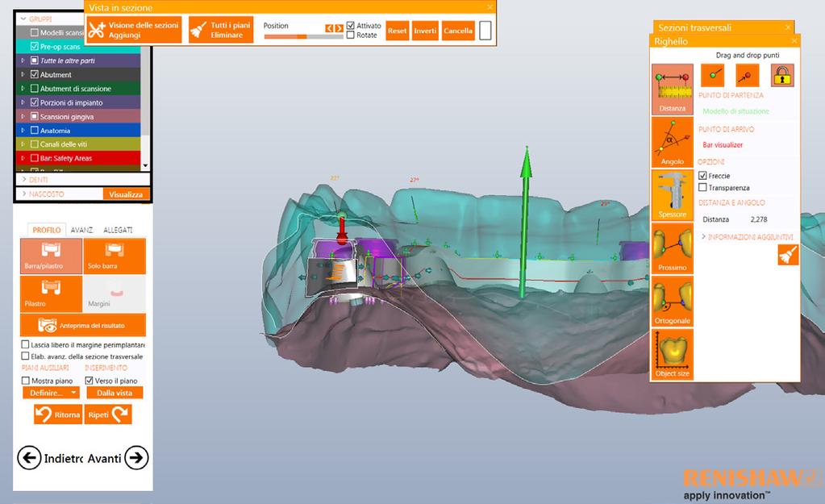Click the Inverti button

pyautogui.click(x=425, y=31)
